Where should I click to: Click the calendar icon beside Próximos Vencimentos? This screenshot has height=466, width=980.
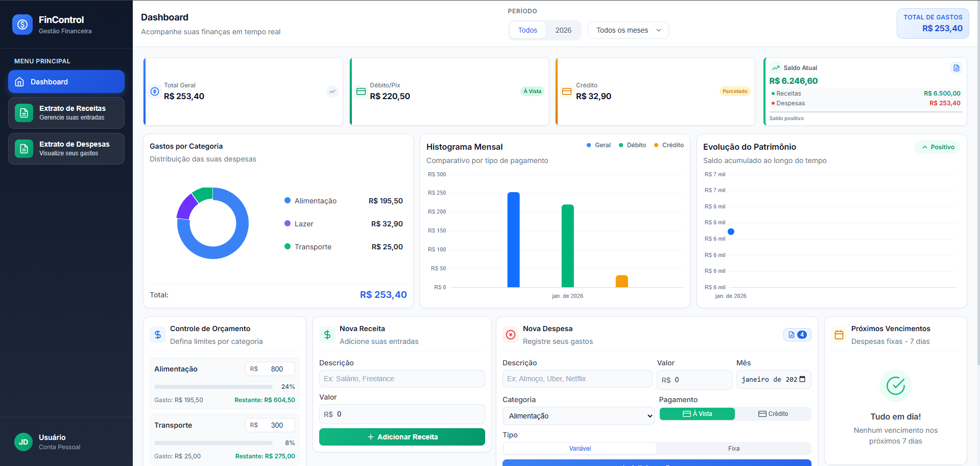coord(839,335)
